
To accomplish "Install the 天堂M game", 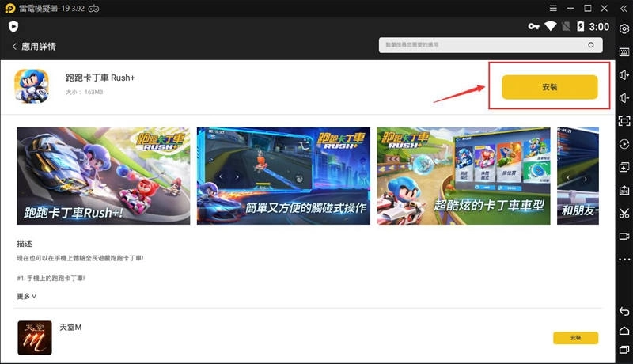I will (575, 338).
